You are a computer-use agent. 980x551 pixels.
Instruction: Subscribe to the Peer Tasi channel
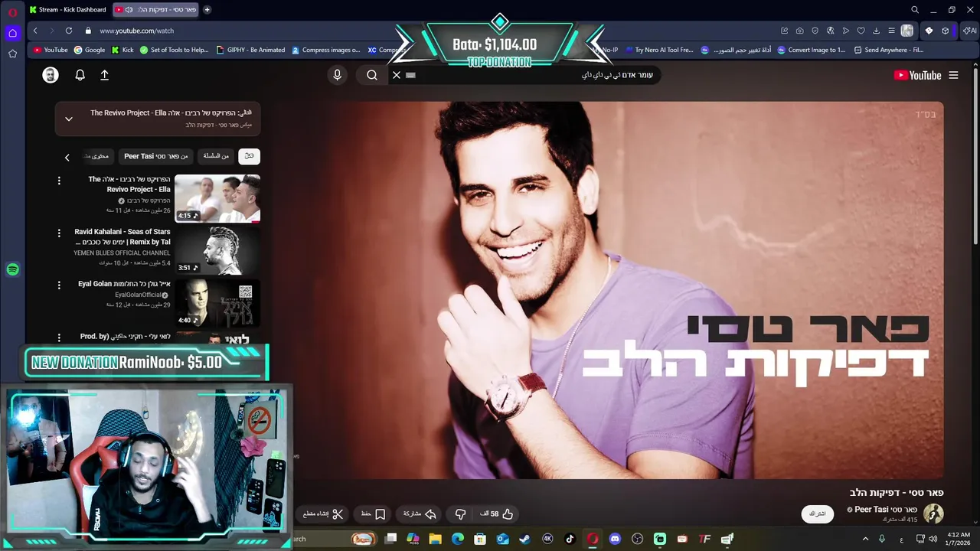(x=818, y=514)
